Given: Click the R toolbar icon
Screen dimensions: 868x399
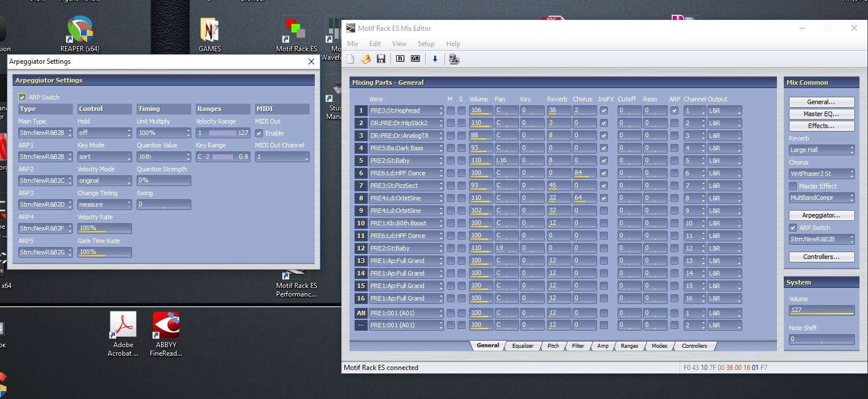Looking at the screenshot, I should tap(400, 59).
